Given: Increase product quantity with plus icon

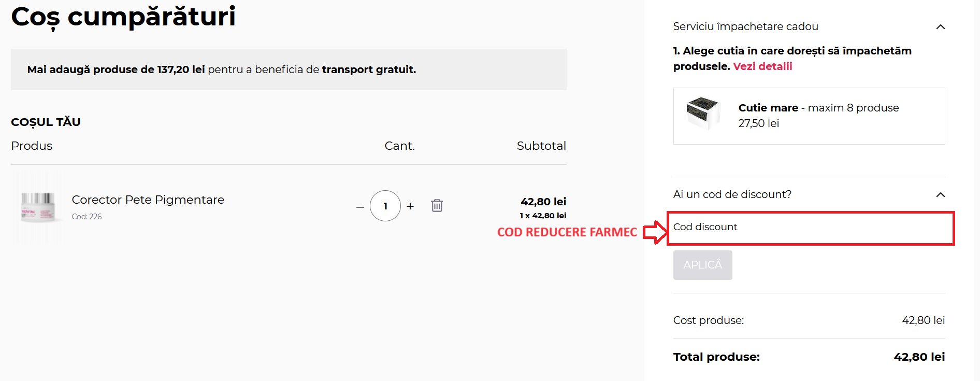Looking at the screenshot, I should (410, 206).
